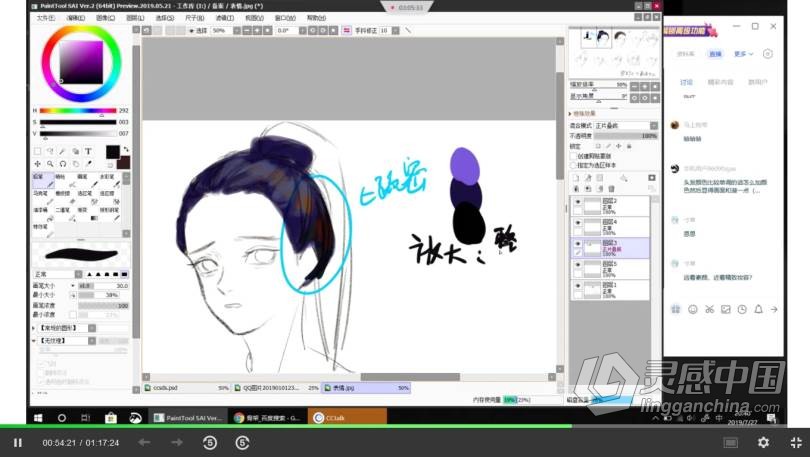
Task: Expand the 【常规的圆形】 brush shape section
Action: [x=34, y=328]
